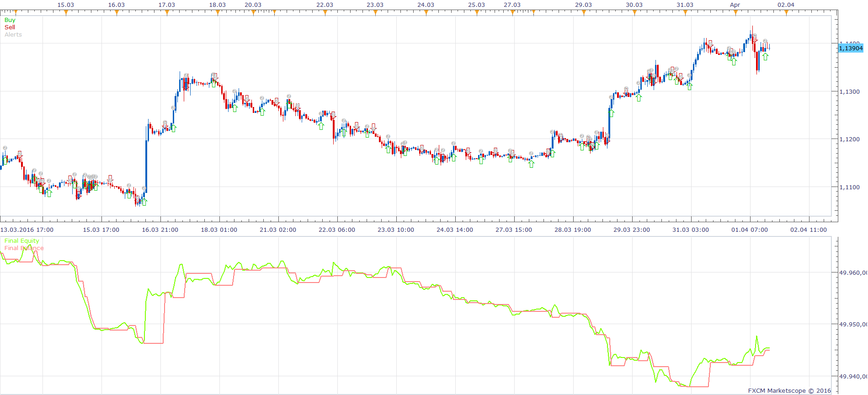Click the 18.03 01:00 time label

click(219, 230)
